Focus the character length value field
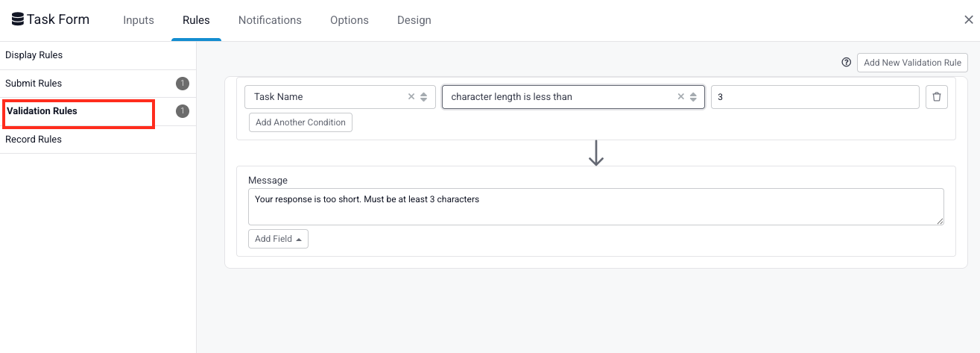This screenshot has width=980, height=353. point(814,97)
